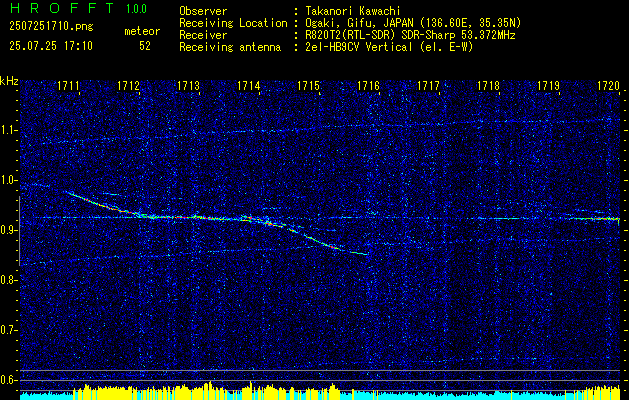Click the meteor count 52
This screenshot has height=400, width=629.
click(145, 46)
